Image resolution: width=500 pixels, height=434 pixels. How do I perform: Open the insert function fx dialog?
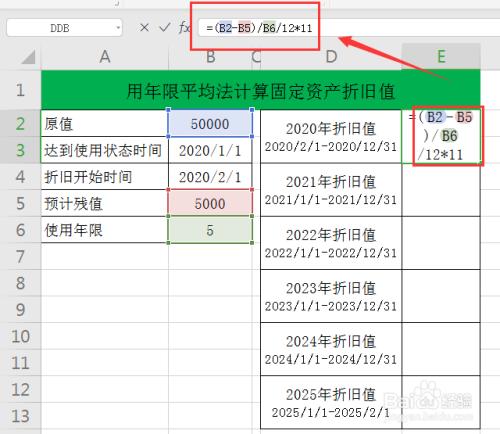(x=185, y=27)
